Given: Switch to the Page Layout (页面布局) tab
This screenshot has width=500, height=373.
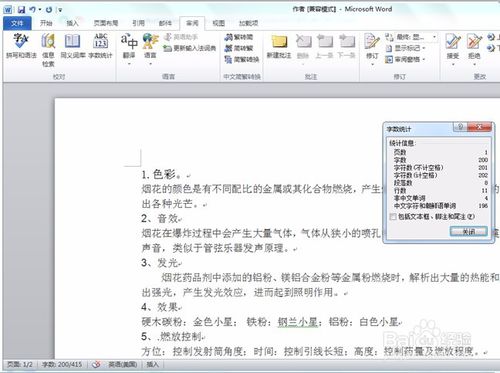Looking at the screenshot, I should click(106, 23).
